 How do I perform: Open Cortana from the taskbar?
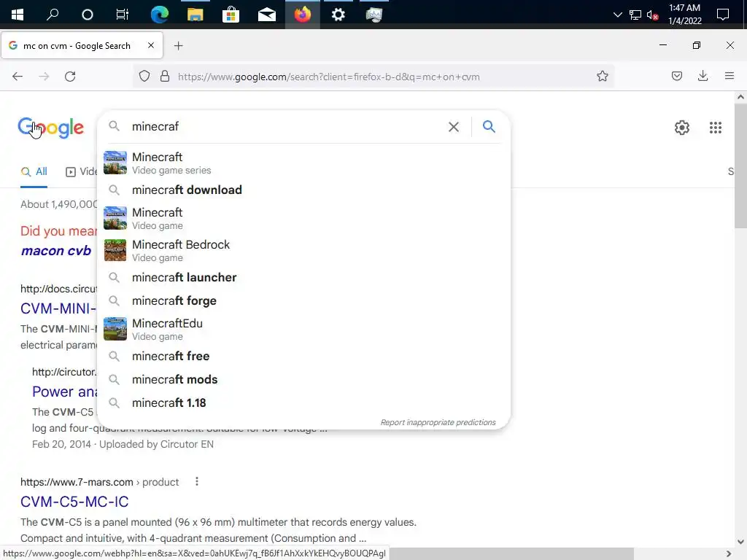(x=88, y=15)
